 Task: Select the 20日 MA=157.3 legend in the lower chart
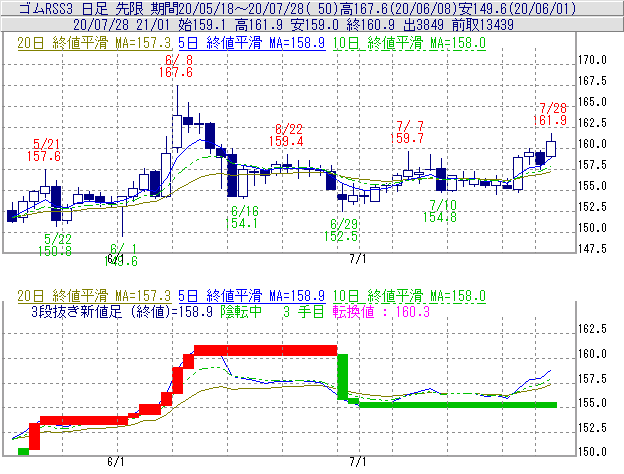click(94, 296)
